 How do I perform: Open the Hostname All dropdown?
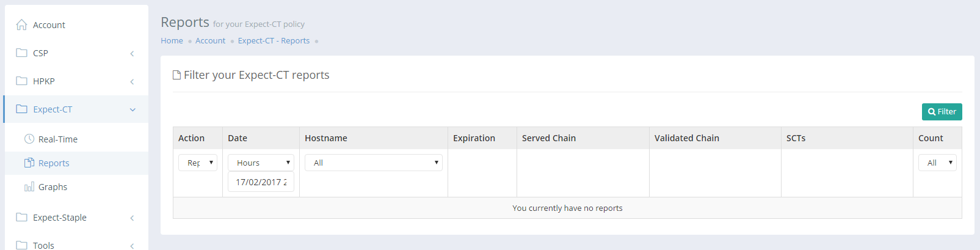[373, 163]
